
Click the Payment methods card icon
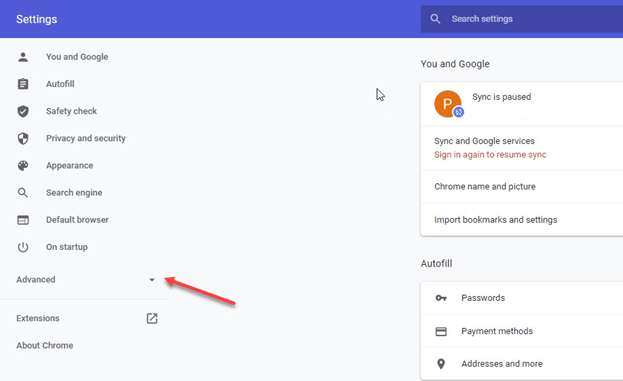tap(441, 331)
